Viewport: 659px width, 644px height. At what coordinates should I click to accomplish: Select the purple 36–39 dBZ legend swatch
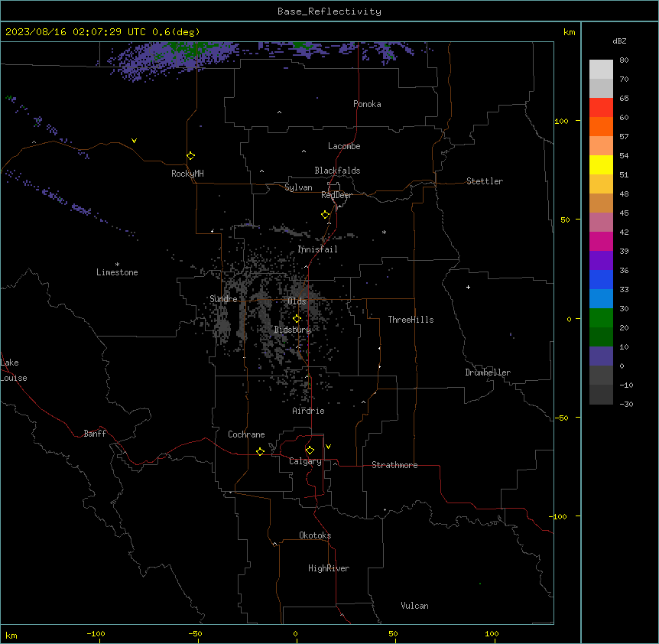(x=601, y=261)
